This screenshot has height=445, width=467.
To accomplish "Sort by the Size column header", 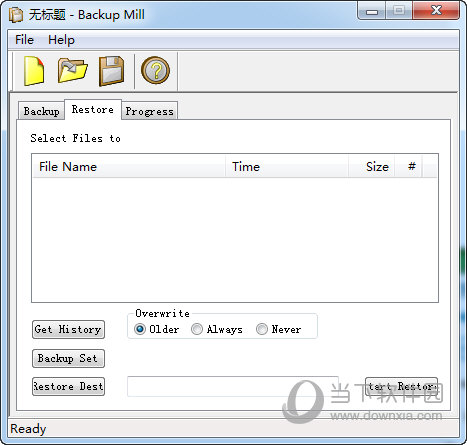I will 372,166.
